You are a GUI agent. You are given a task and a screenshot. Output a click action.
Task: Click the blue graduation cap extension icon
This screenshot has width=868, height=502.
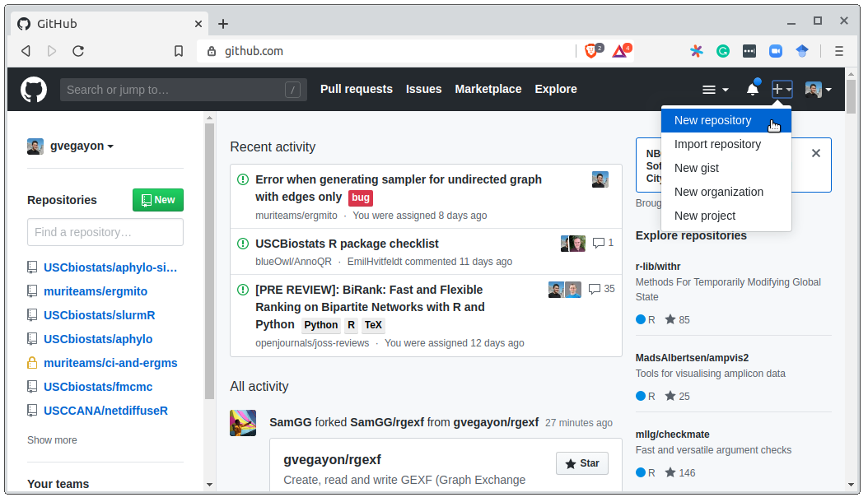(802, 51)
